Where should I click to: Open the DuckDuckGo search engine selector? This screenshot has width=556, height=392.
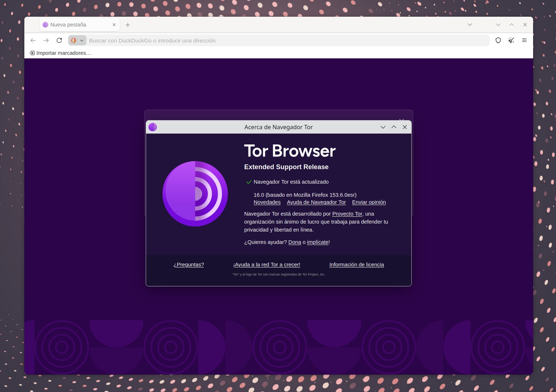pos(77,40)
